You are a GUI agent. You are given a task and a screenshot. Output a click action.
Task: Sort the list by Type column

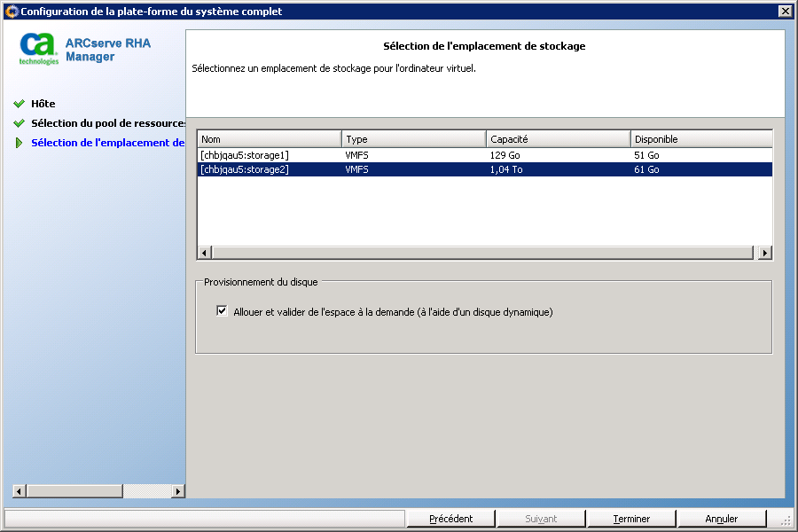pos(413,139)
